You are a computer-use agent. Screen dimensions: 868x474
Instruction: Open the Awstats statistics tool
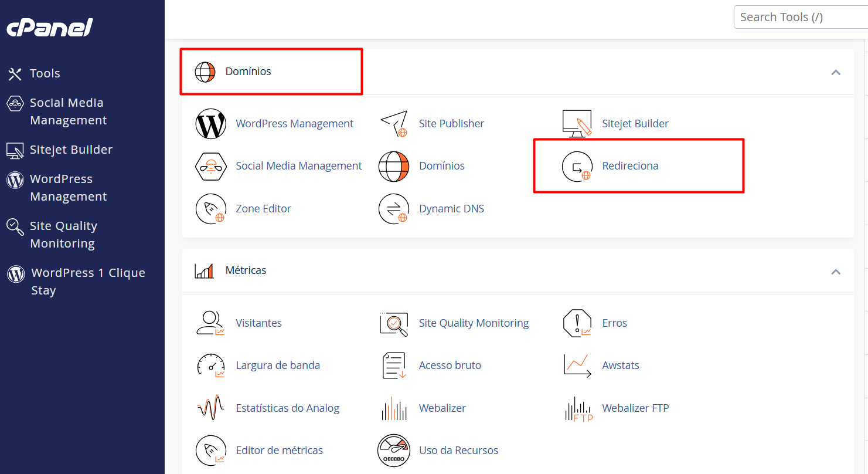620,365
